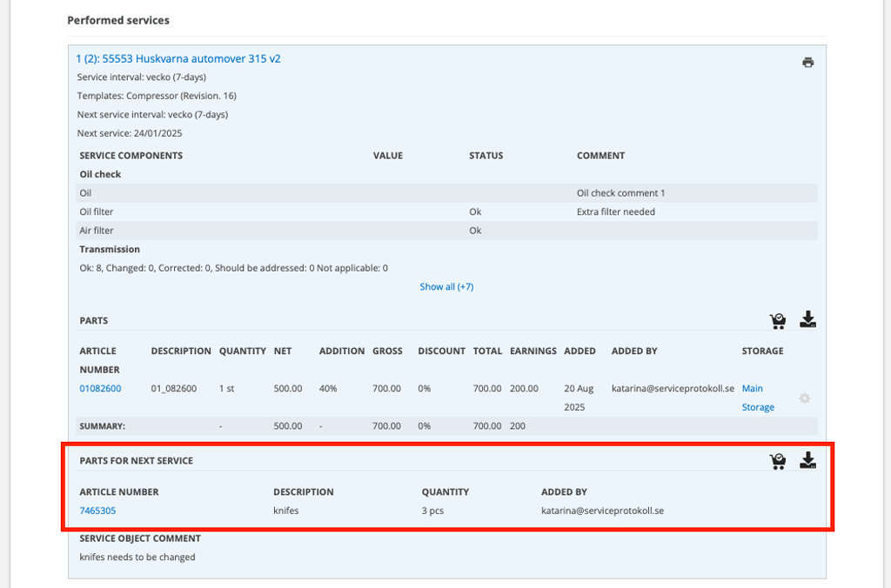Click the cart icon for Parts for next service

click(x=777, y=461)
